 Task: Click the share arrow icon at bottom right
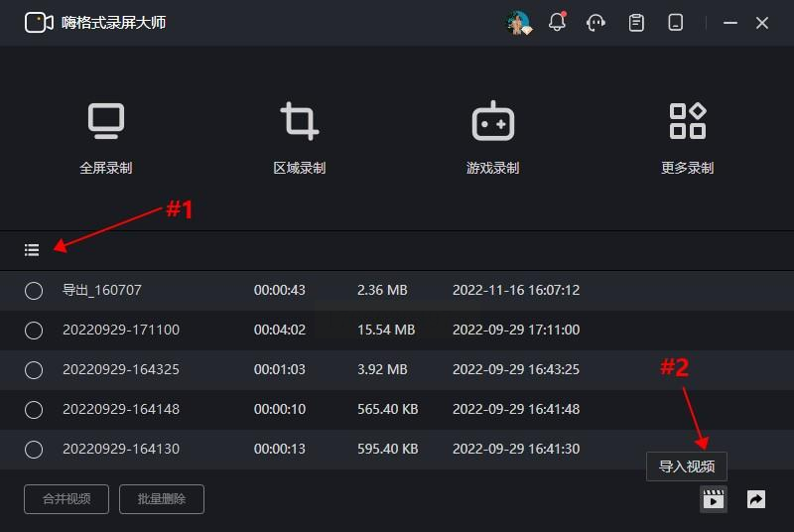point(756,499)
